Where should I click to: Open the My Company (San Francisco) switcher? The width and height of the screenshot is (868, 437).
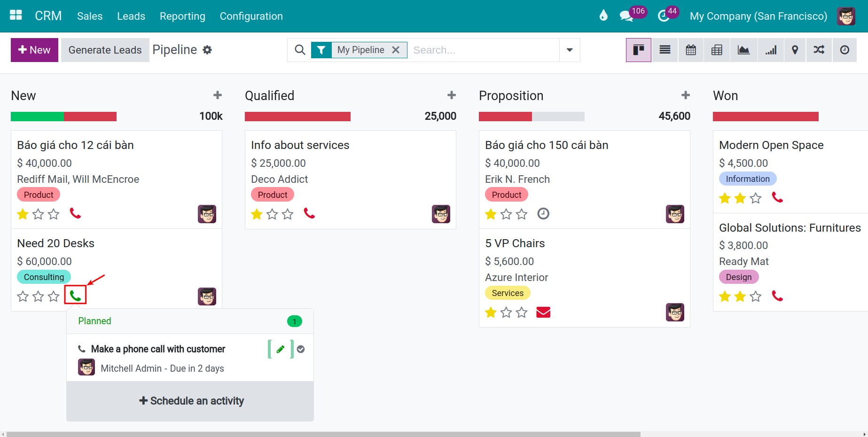pyautogui.click(x=759, y=16)
